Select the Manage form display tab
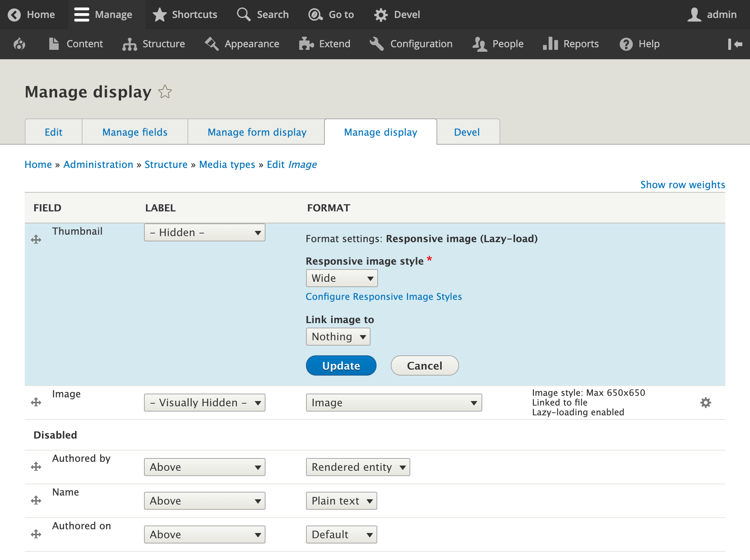This screenshot has width=750, height=560. point(256,132)
